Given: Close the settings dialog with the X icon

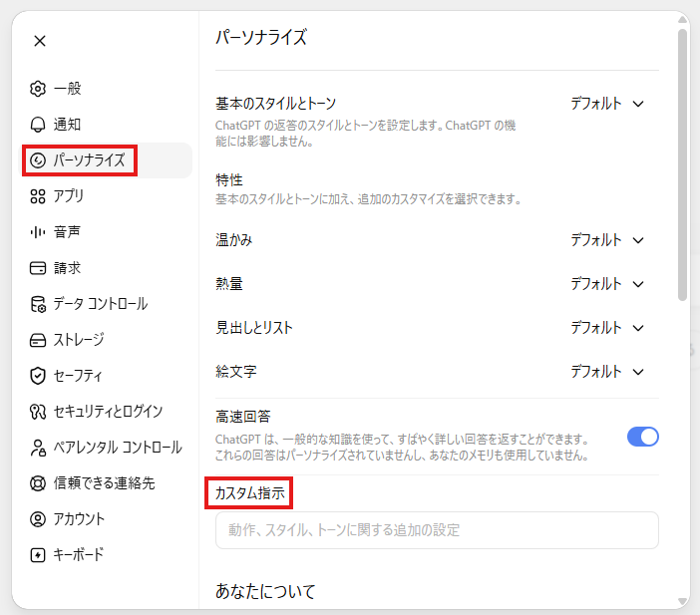Looking at the screenshot, I should click(x=40, y=41).
